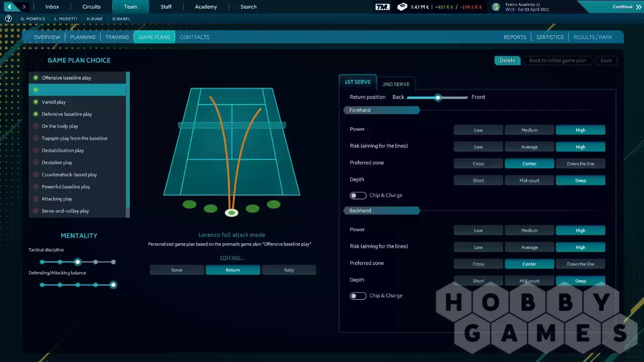Set Forehand Power to Medium
The image size is (644, 362).
coord(529,130)
